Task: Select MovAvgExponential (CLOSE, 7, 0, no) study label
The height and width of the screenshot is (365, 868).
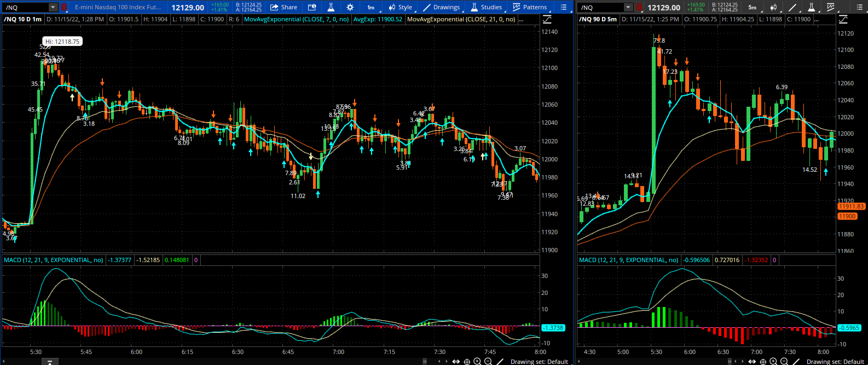Action: point(296,19)
